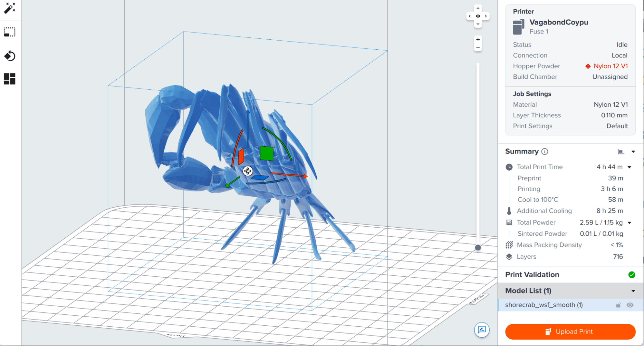
Task: Click Material value Nylon 12 V1
Action: (610, 104)
